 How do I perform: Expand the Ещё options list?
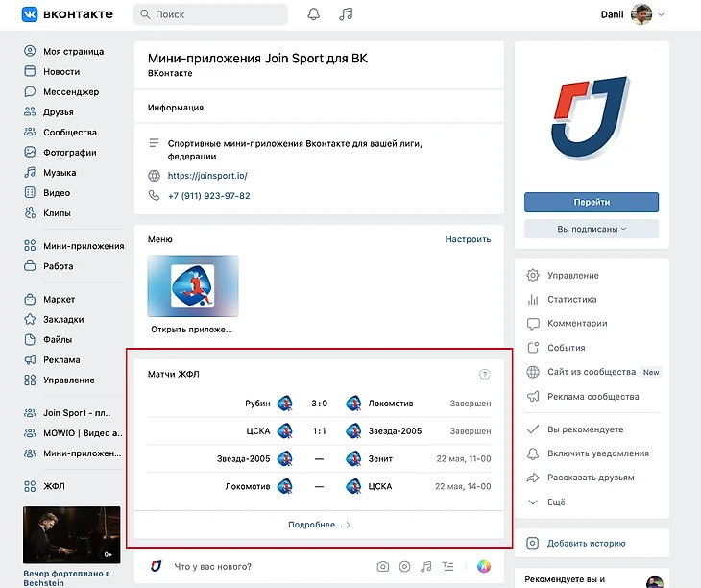557,502
